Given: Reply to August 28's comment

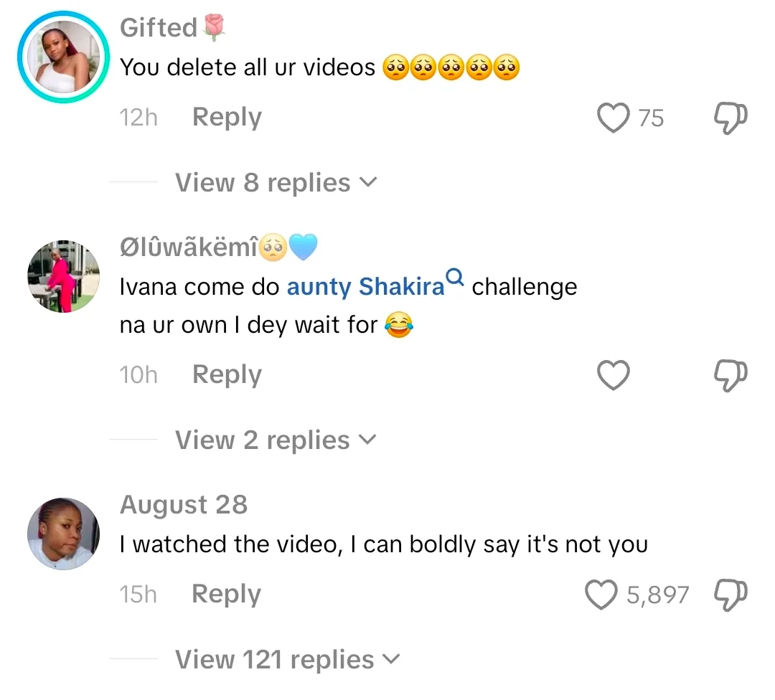Looking at the screenshot, I should point(227,594).
